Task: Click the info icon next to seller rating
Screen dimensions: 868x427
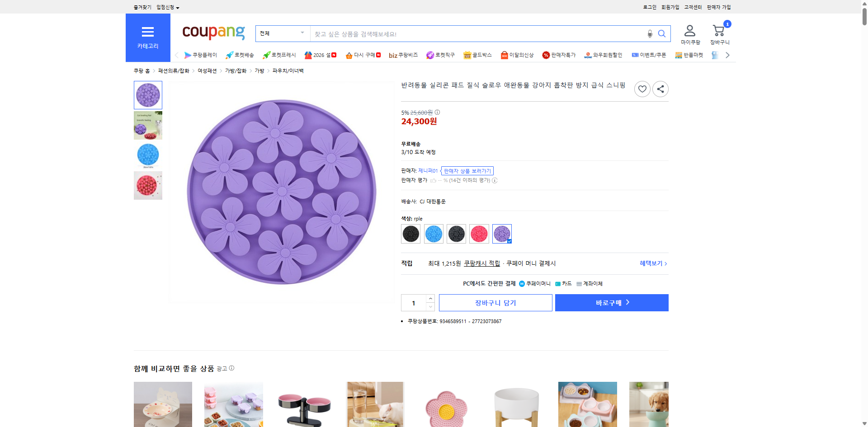Action: tap(495, 180)
